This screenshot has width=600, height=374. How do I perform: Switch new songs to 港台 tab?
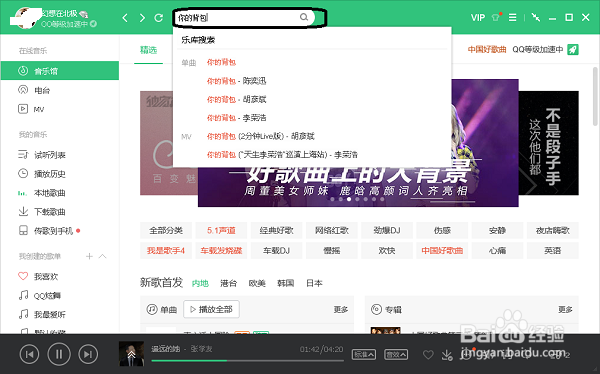[228, 283]
